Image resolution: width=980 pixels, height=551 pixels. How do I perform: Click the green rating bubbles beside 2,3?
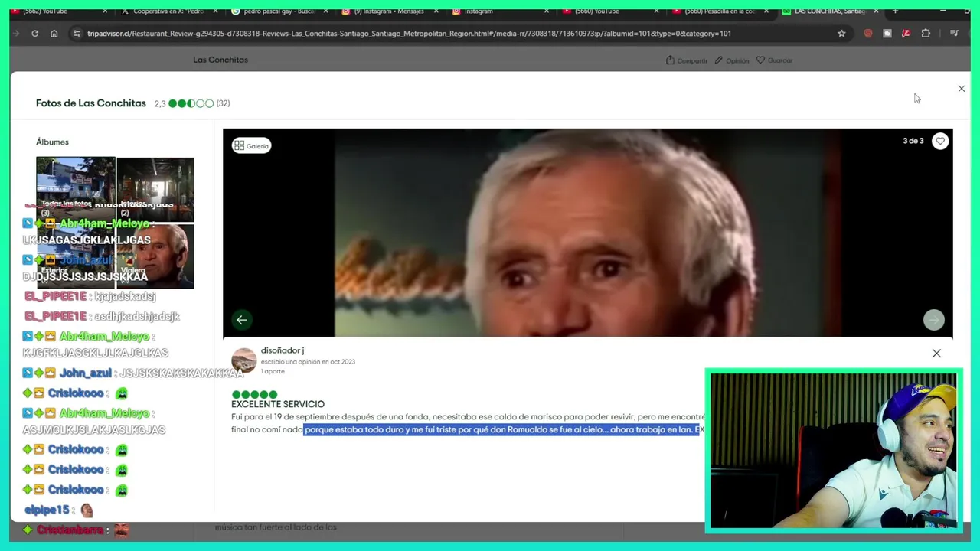pyautogui.click(x=191, y=103)
